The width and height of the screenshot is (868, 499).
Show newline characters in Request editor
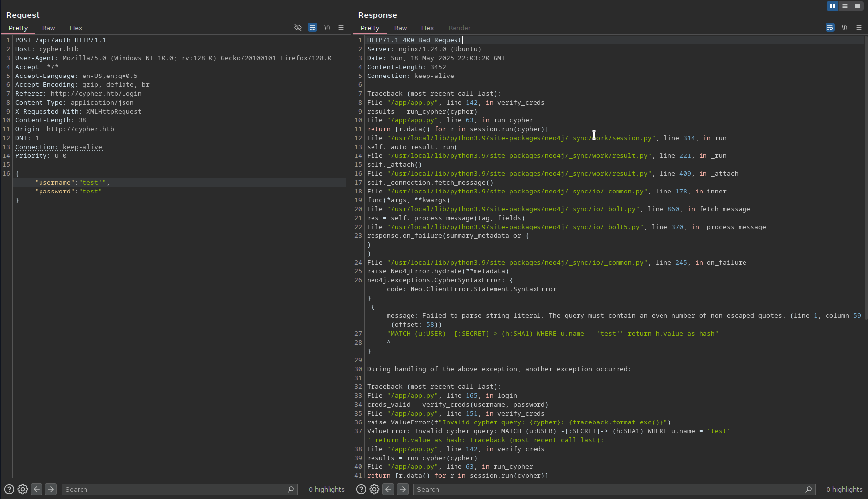(x=327, y=28)
